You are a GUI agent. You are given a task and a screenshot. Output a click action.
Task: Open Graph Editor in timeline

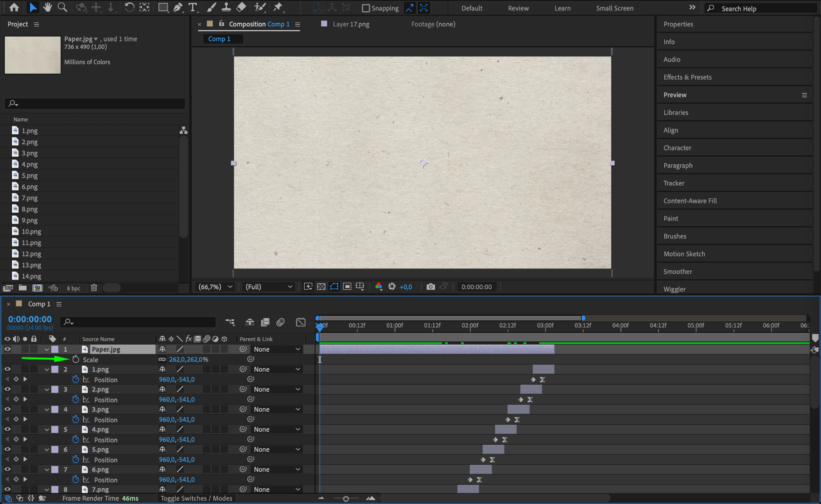tap(301, 322)
